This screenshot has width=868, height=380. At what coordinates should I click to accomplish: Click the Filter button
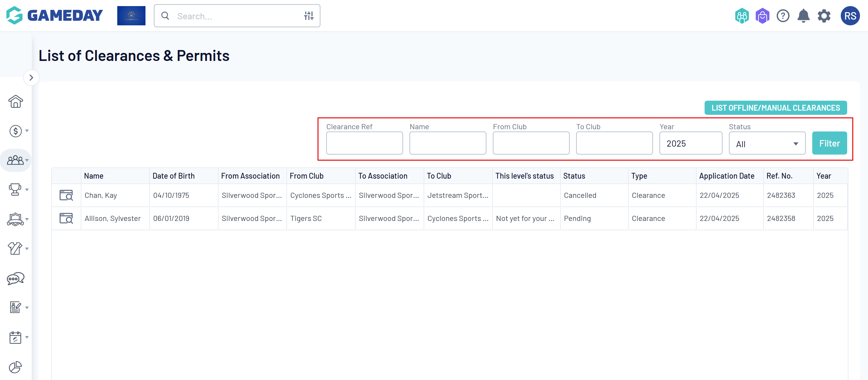(x=829, y=143)
